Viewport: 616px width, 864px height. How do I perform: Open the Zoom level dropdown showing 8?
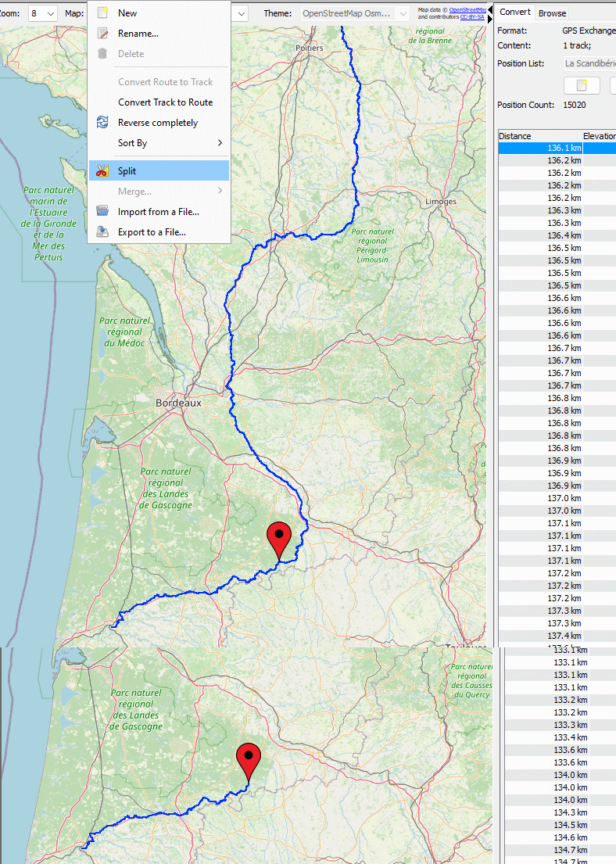coord(43,13)
